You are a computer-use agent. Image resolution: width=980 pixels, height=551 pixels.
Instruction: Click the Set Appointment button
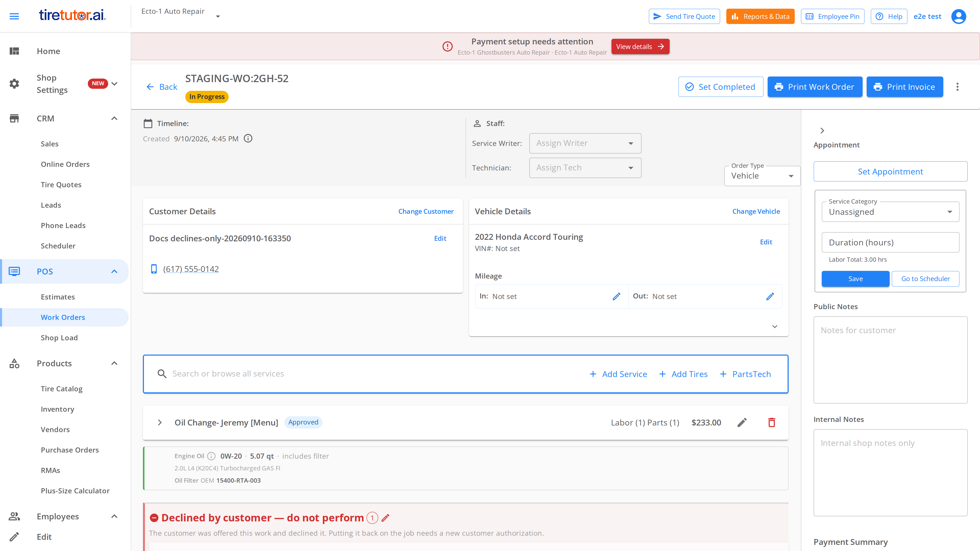[x=890, y=171]
